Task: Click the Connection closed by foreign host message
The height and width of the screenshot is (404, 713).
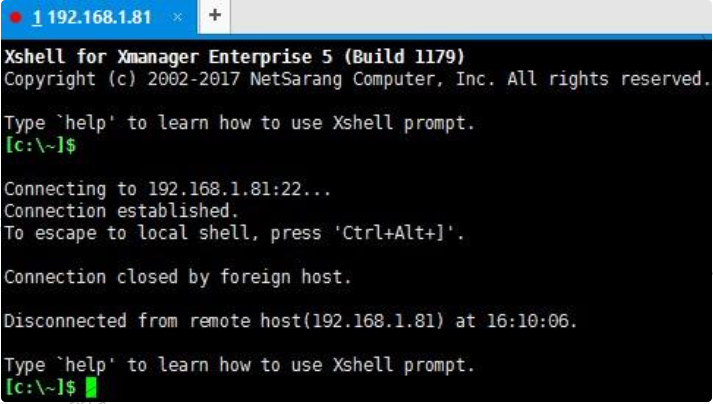Action: 178,277
